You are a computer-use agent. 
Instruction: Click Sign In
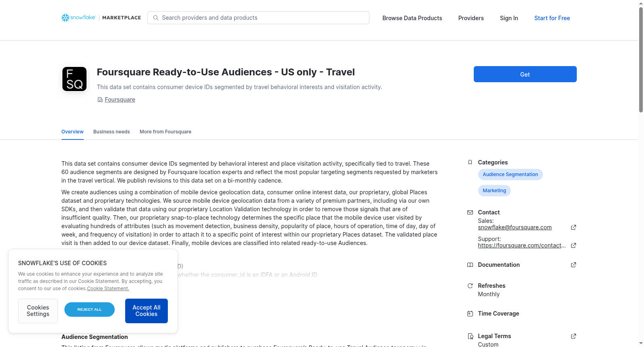coord(509,18)
